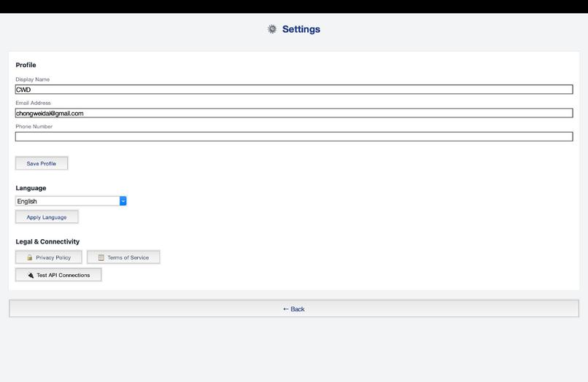Open the Privacy Policy
Viewport: 588px width, 382px height.
[49, 257]
